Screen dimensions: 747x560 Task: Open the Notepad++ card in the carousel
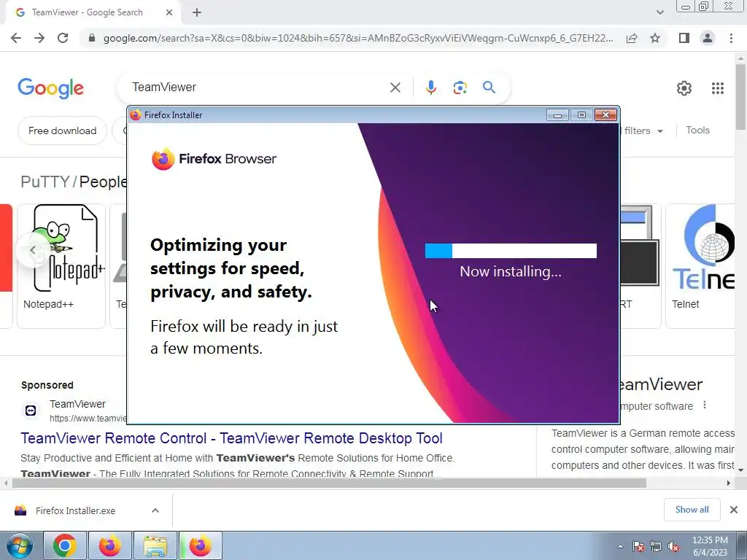coord(61,265)
